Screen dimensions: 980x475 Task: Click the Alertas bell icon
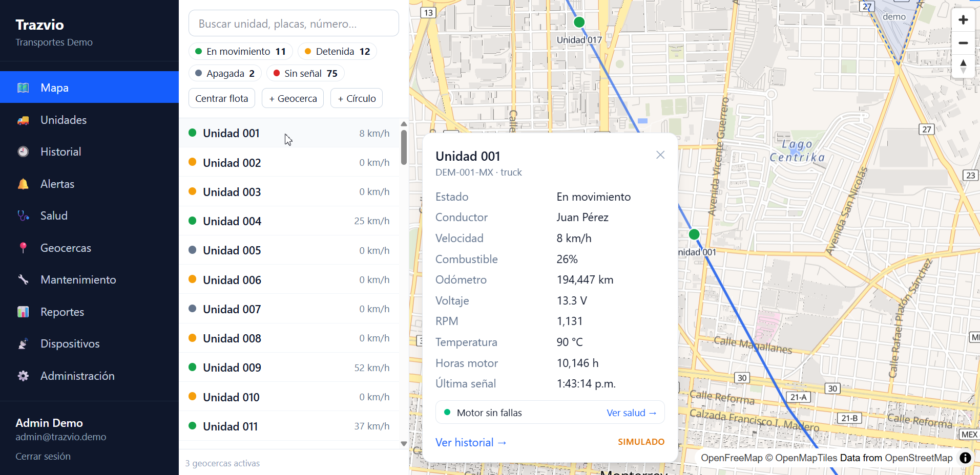pos(23,184)
